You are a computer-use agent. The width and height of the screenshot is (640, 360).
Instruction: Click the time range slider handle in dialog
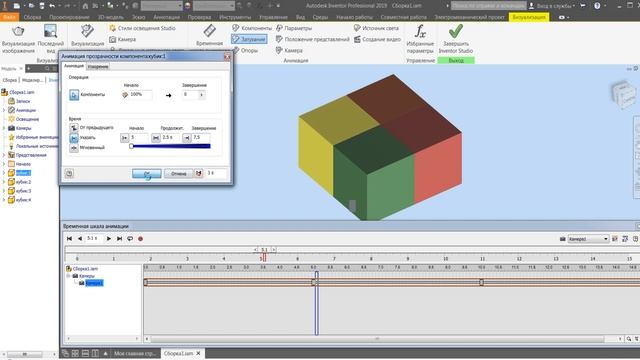click(x=131, y=146)
